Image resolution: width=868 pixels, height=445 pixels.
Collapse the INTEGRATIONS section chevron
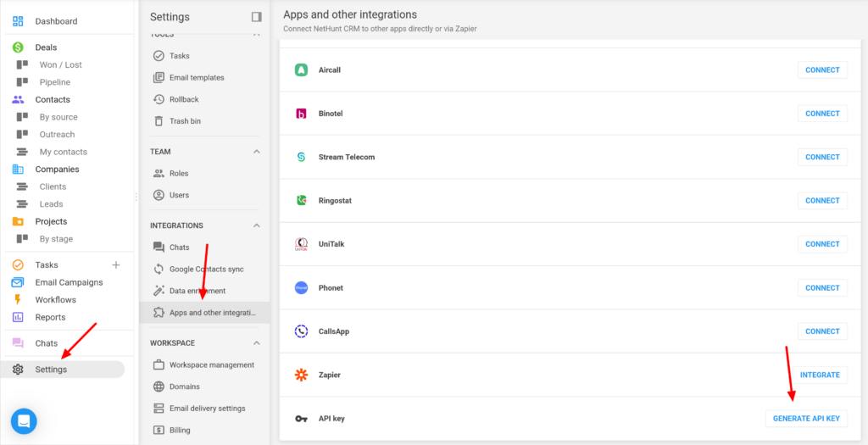(256, 225)
